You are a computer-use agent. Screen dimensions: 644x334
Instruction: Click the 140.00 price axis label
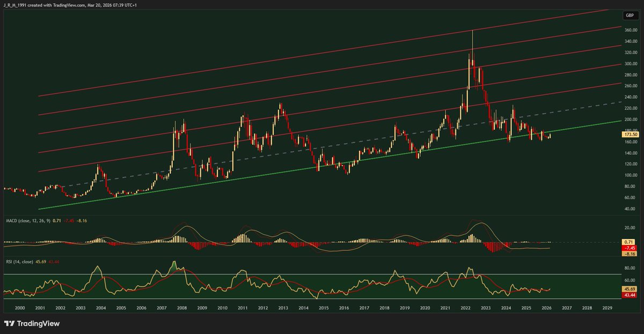[x=630, y=153]
